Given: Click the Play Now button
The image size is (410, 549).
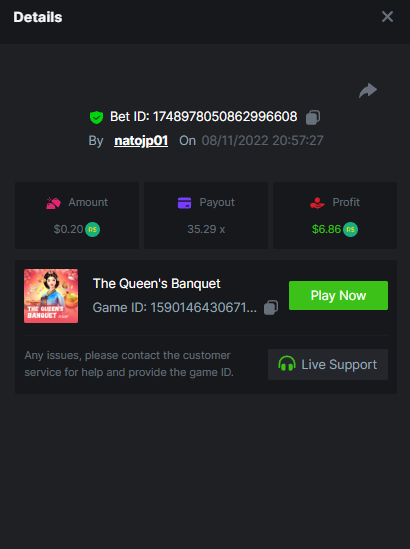Looking at the screenshot, I should (x=338, y=295).
